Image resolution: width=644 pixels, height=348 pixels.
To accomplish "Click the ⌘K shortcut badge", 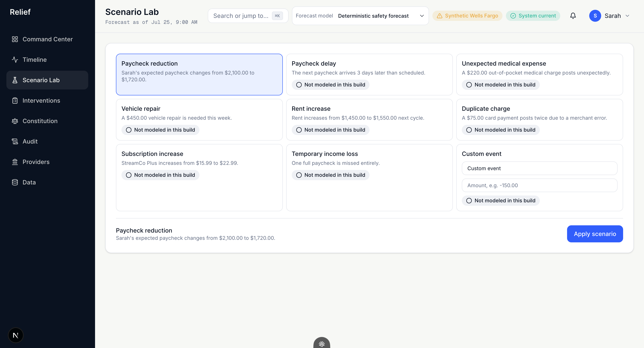I will click(277, 16).
